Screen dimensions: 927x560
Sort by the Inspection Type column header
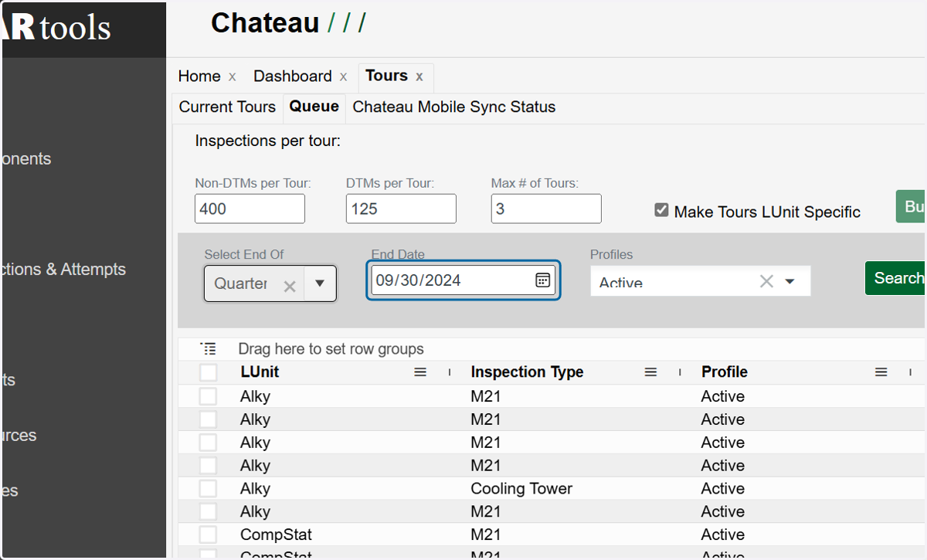pyautogui.click(x=527, y=372)
